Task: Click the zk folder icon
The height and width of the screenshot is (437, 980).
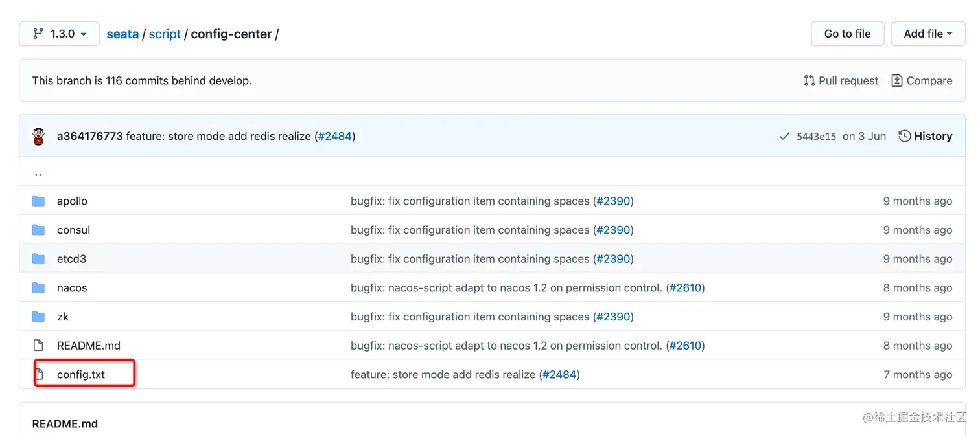Action: [39, 317]
